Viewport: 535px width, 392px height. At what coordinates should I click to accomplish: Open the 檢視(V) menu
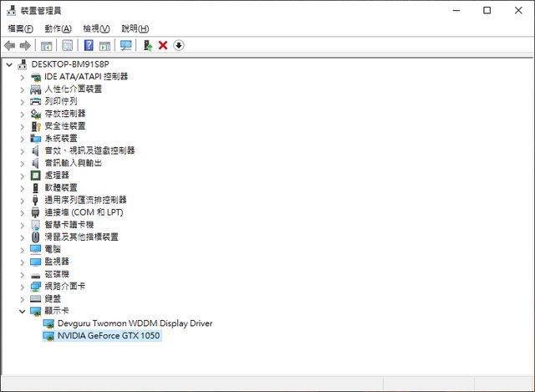(96, 28)
